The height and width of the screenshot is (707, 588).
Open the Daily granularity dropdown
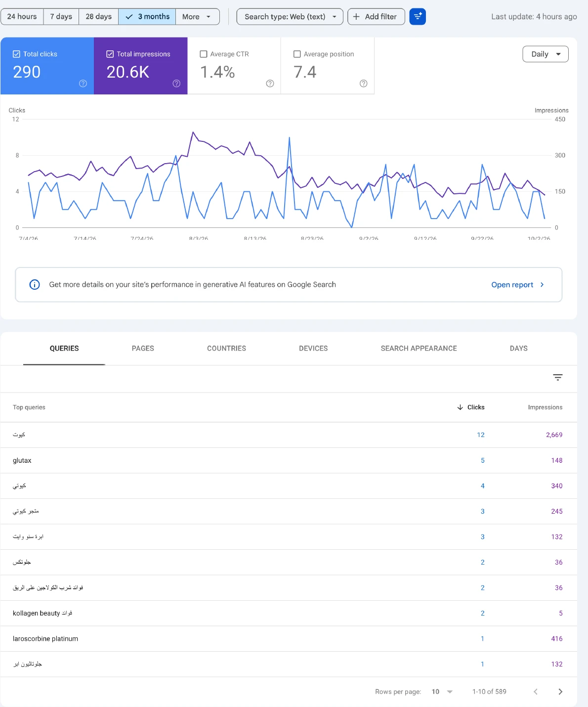[546, 54]
